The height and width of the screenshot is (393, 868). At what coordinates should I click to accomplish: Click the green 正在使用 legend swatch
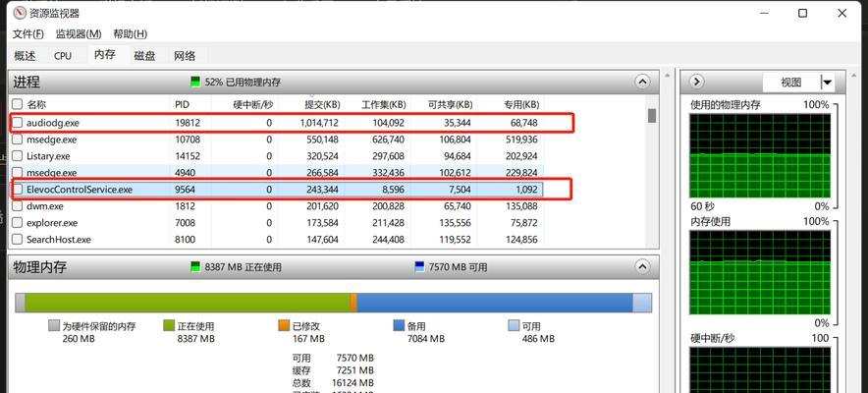coord(169,325)
